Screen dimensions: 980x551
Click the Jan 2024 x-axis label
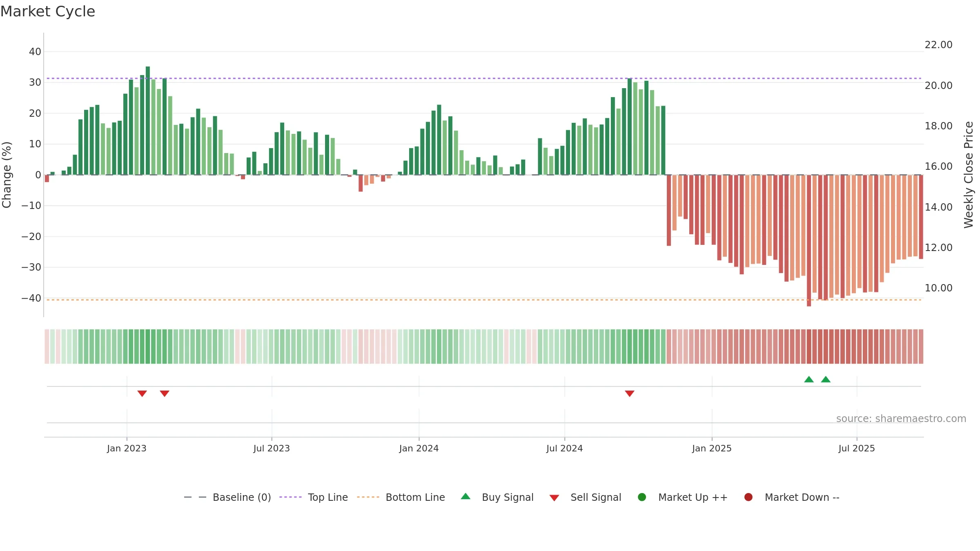click(x=419, y=448)
